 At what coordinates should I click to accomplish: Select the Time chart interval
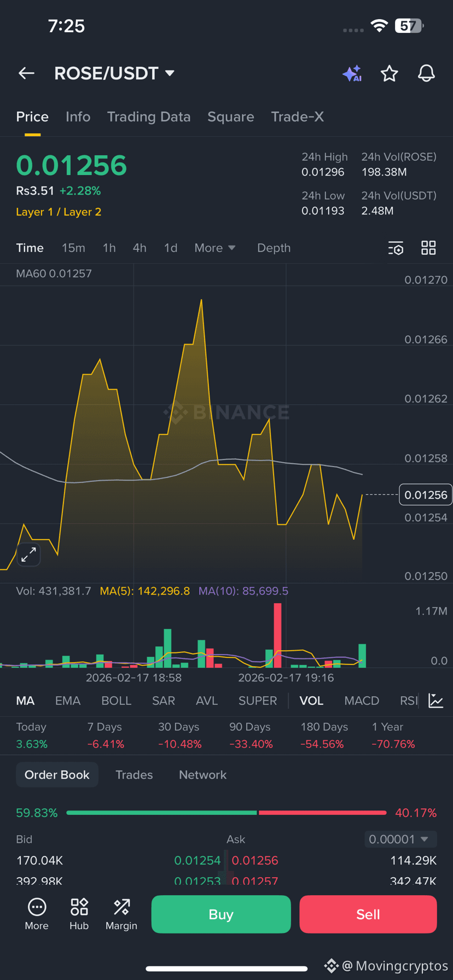click(30, 248)
